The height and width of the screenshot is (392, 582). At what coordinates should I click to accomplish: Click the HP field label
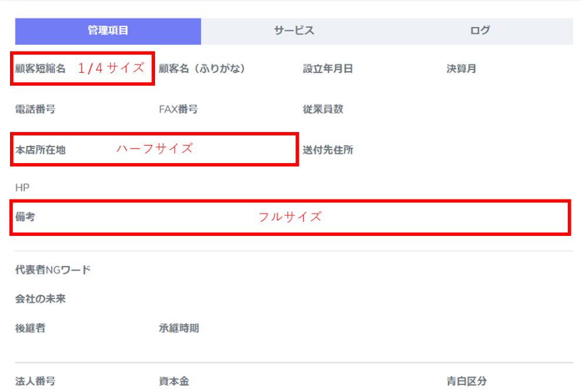22,188
